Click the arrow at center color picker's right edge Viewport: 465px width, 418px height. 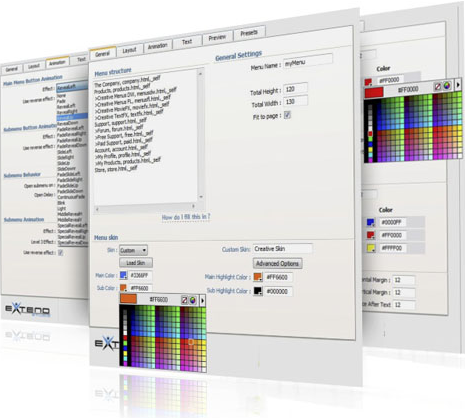tap(202, 301)
